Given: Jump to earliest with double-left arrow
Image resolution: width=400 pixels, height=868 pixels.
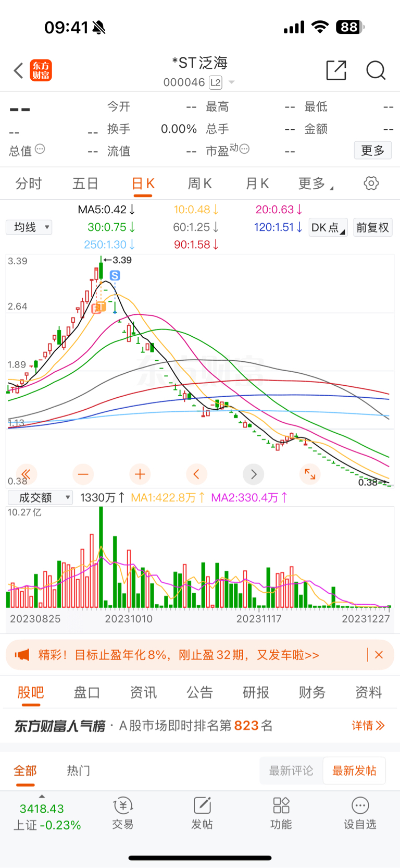Looking at the screenshot, I should [26, 474].
